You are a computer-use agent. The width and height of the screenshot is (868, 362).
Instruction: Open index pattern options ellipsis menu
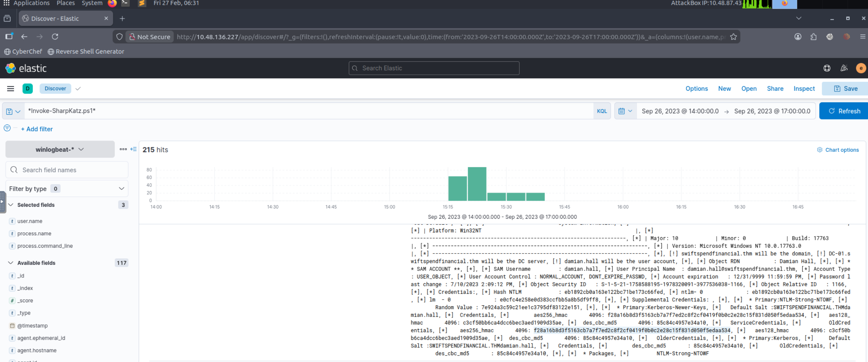pyautogui.click(x=123, y=149)
